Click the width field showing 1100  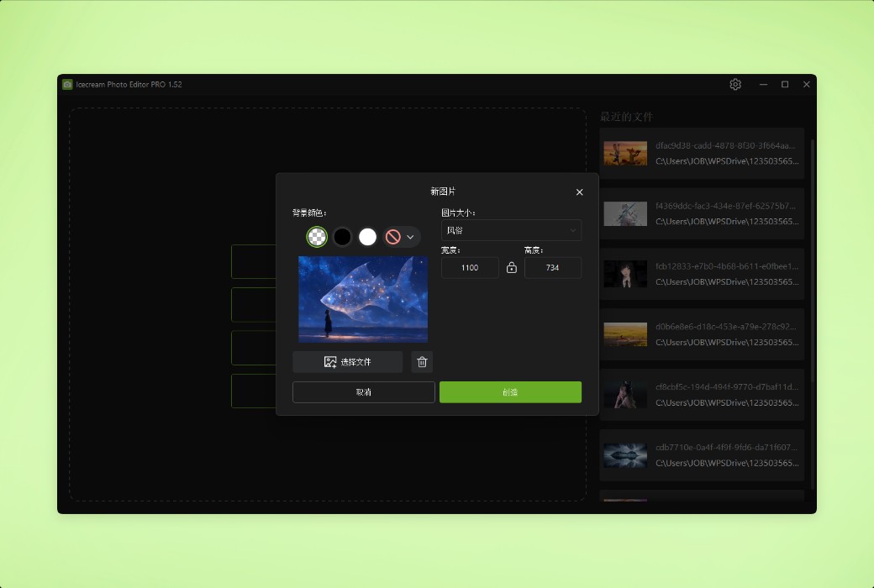[x=469, y=267]
